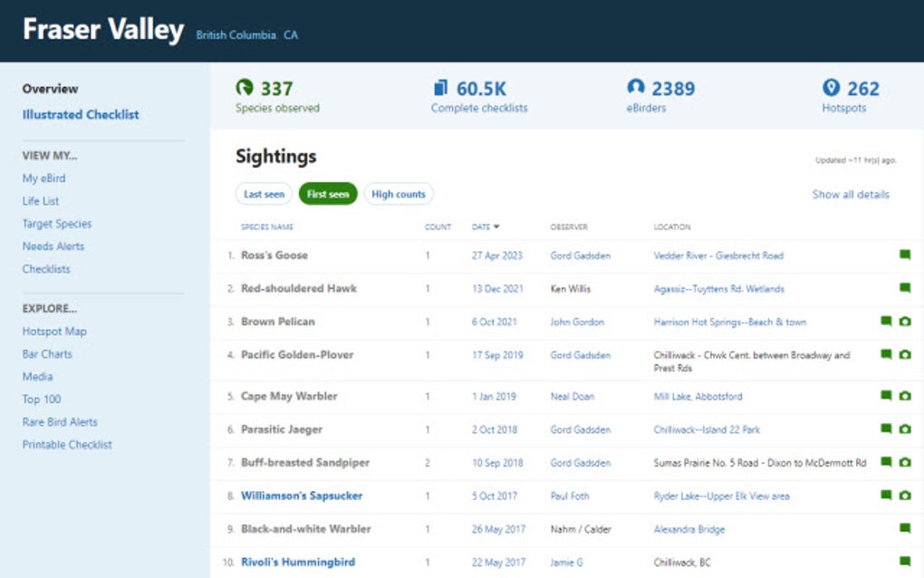Click the eBirders person icon
This screenshot has width=924, height=578.
tap(635, 87)
